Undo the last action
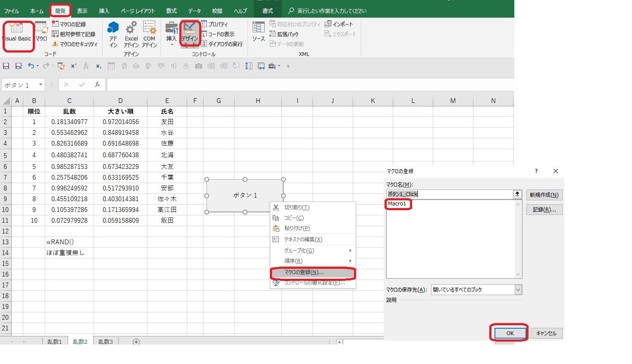The image size is (632, 364). (31, 66)
